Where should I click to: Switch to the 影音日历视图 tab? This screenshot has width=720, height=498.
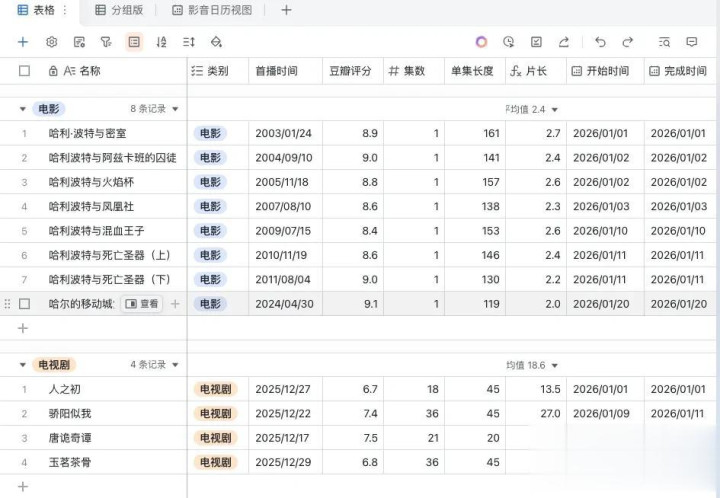tap(212, 10)
